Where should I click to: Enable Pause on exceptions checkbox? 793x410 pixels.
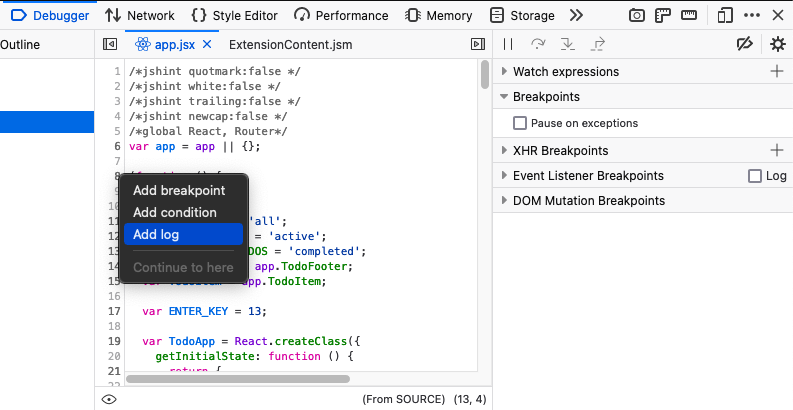[x=520, y=123]
